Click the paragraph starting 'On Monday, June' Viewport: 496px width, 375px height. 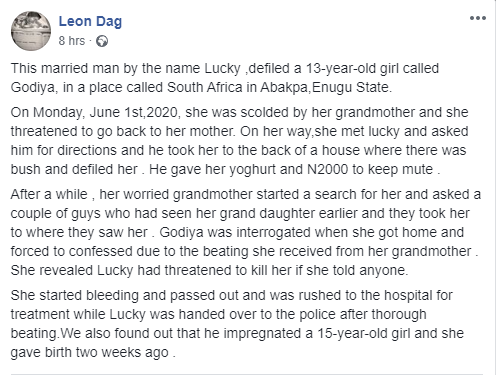pos(239,141)
